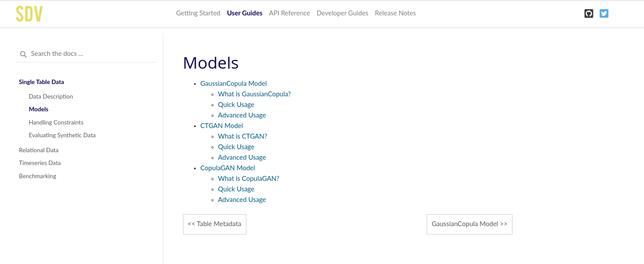Select Handling Constraints in sidebar
The image size is (644, 264).
[x=56, y=122]
